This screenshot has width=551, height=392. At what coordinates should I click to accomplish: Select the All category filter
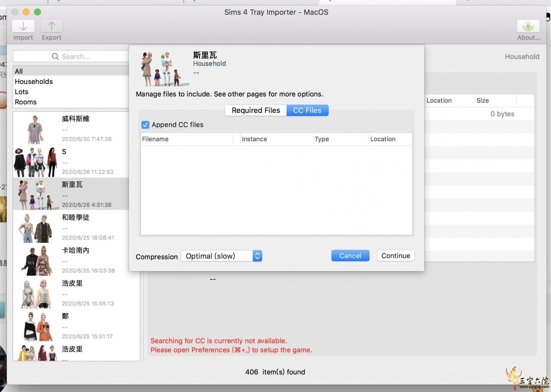pos(71,71)
